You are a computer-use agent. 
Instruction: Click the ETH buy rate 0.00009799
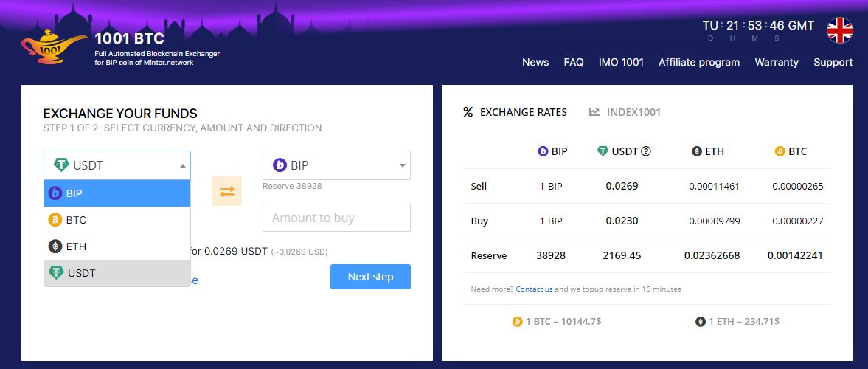tap(714, 221)
